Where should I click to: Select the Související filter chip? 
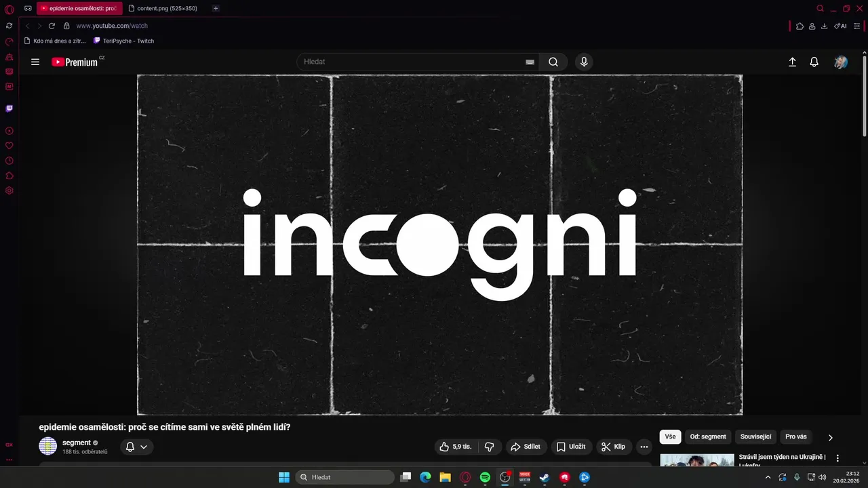(755, 436)
